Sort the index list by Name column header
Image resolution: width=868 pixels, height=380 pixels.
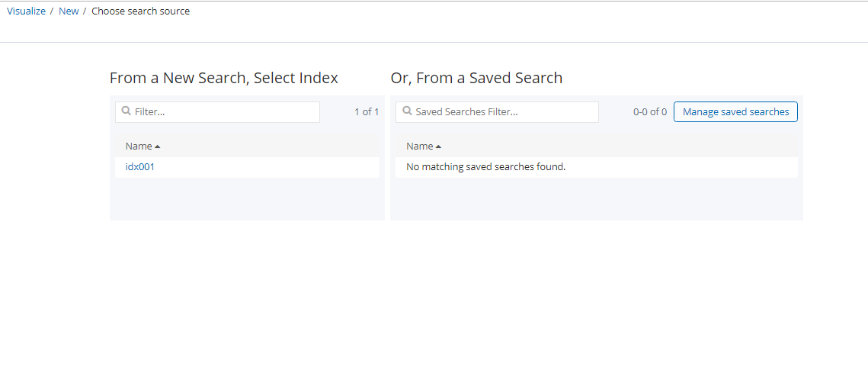point(139,146)
